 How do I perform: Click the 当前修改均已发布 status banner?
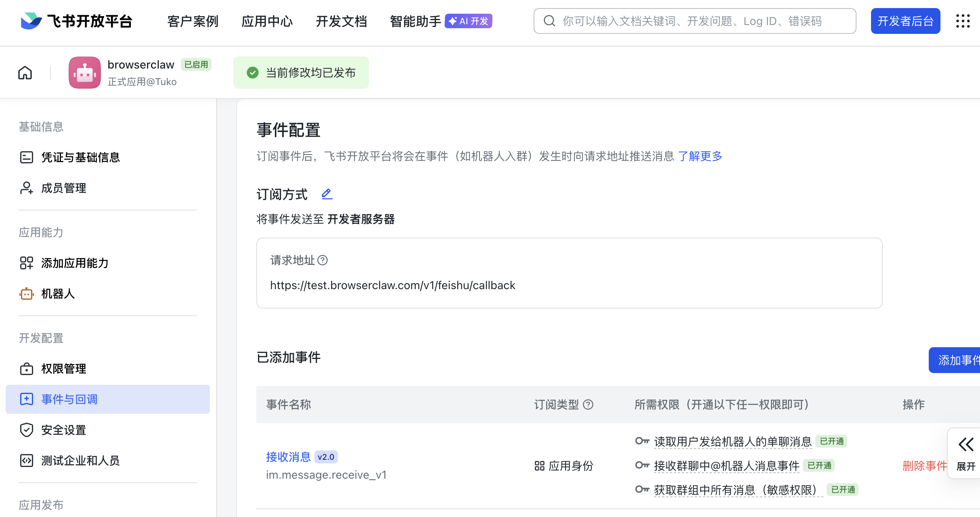coord(301,73)
